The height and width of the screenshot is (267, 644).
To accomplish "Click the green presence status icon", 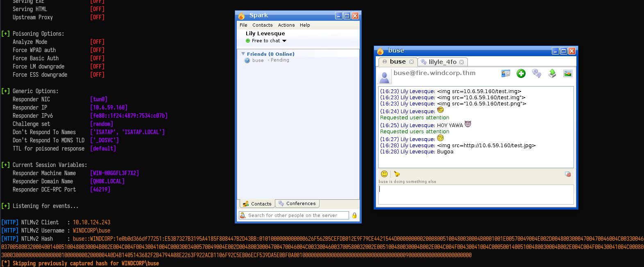I will click(248, 41).
